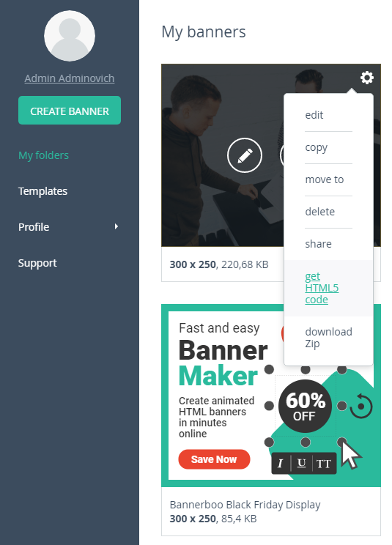This screenshot has height=545, width=392.
Task: Click the underline U icon in banner
Action: [x=301, y=463]
